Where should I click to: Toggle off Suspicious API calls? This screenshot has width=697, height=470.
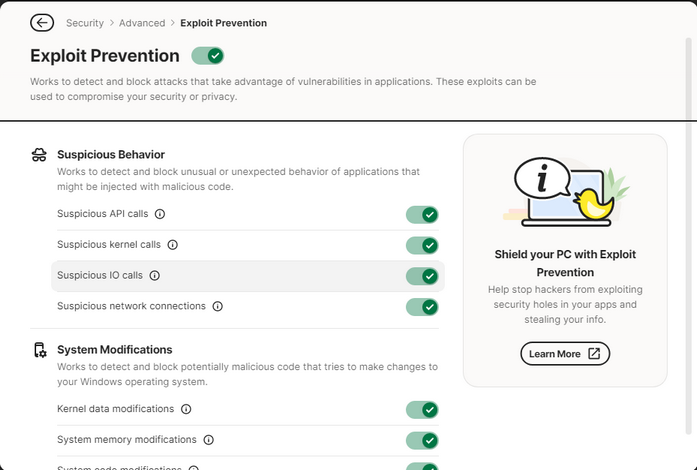click(422, 215)
